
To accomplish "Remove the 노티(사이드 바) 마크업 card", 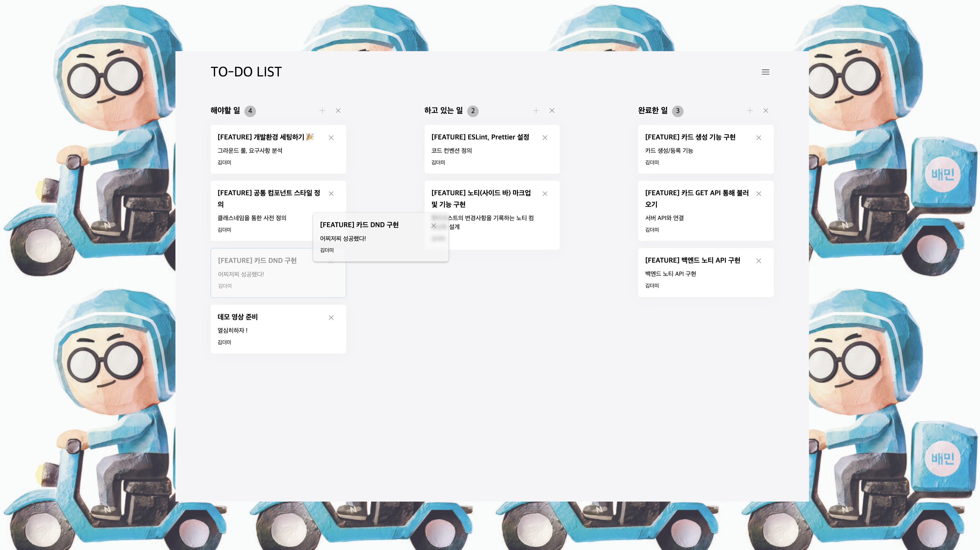I will coord(545,194).
